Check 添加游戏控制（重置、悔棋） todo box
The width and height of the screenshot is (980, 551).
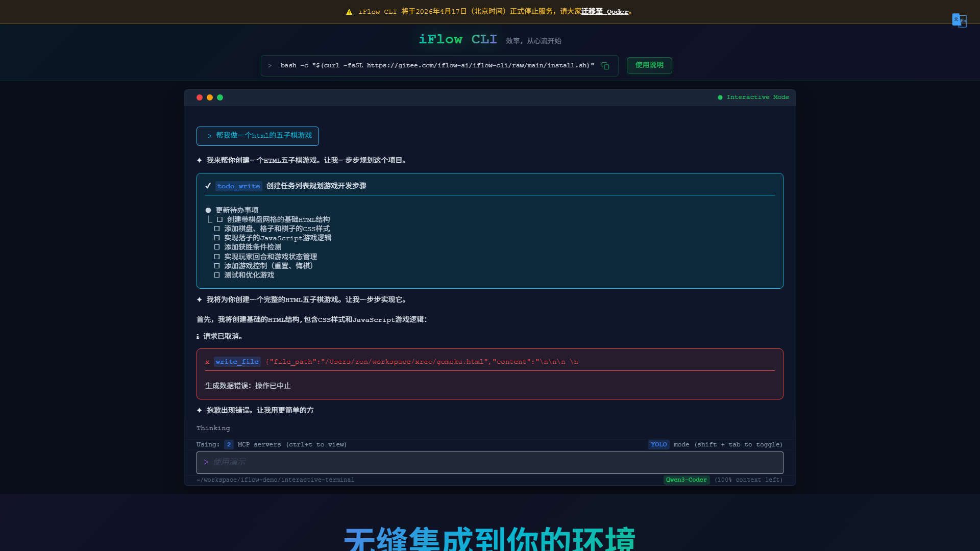pyautogui.click(x=217, y=266)
